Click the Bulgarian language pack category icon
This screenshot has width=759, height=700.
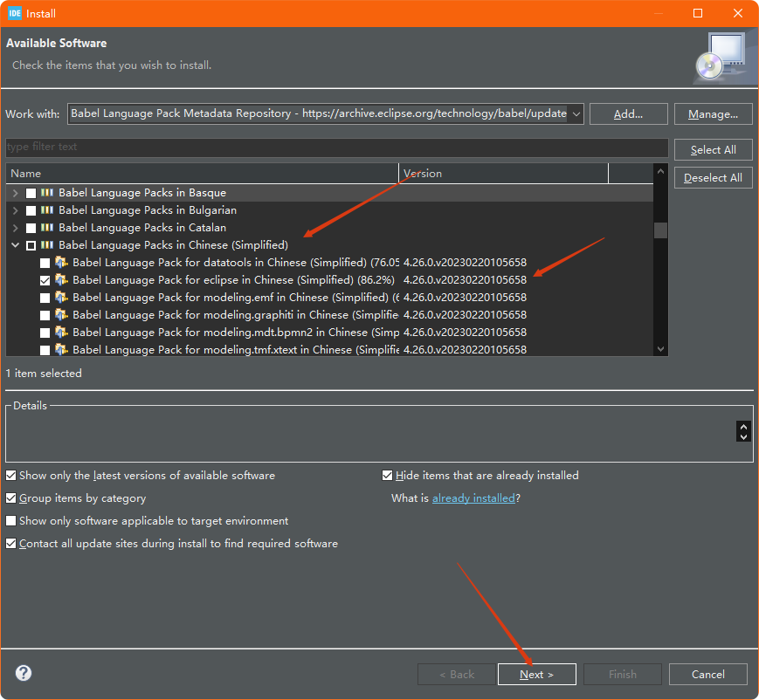[47, 210]
